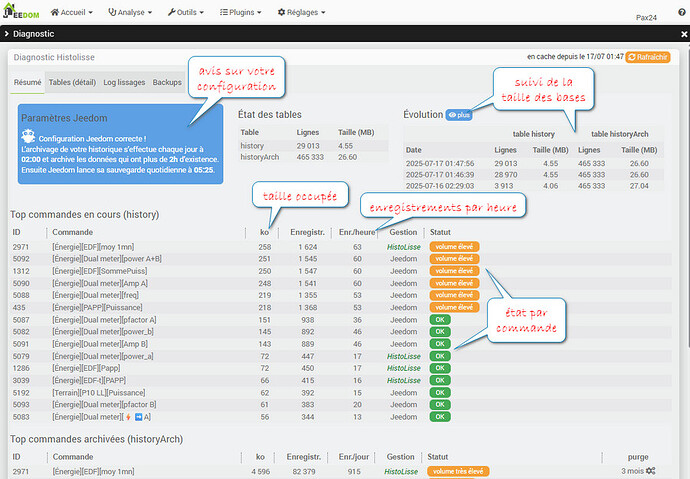Open the Log lissages tab
Viewport: 690px width, 479px height.
124,82
